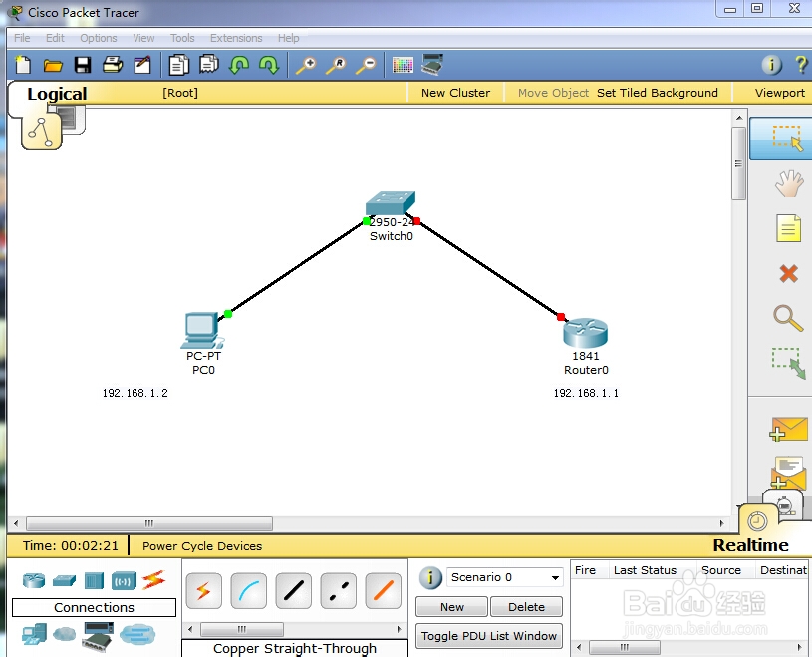Viewport: 812px width, 657px height.
Task: Create a New scenario
Action: point(451,607)
